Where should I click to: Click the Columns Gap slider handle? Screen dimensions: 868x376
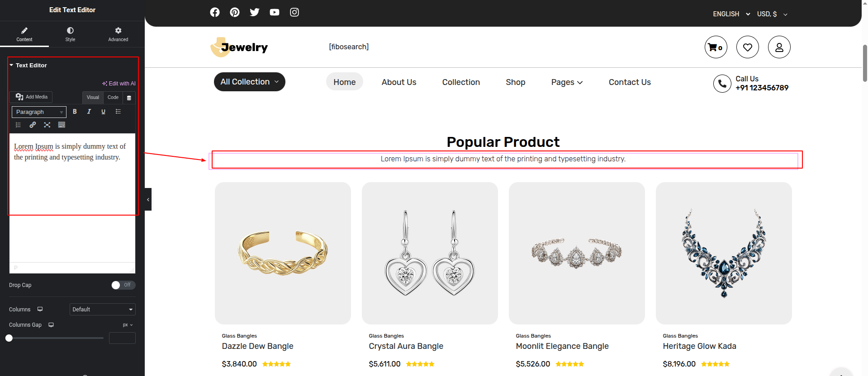click(x=9, y=338)
